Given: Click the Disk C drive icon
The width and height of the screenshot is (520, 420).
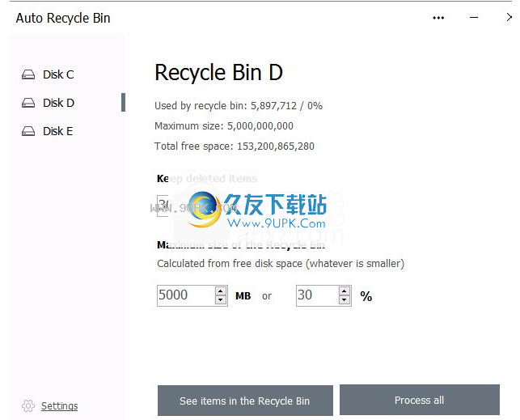Looking at the screenshot, I should click(x=28, y=74).
